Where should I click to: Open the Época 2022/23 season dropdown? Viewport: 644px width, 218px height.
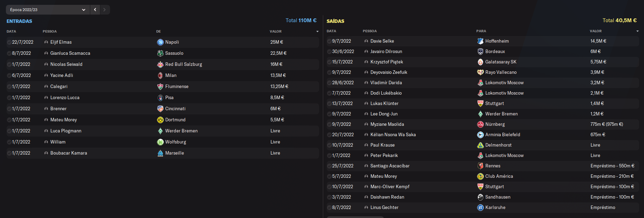pyautogui.click(x=48, y=10)
